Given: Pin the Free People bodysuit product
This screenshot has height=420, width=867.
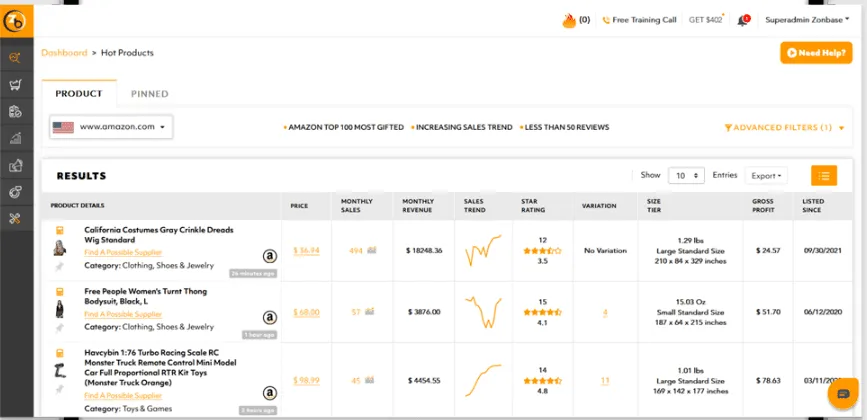Looking at the screenshot, I should pyautogui.click(x=60, y=329).
